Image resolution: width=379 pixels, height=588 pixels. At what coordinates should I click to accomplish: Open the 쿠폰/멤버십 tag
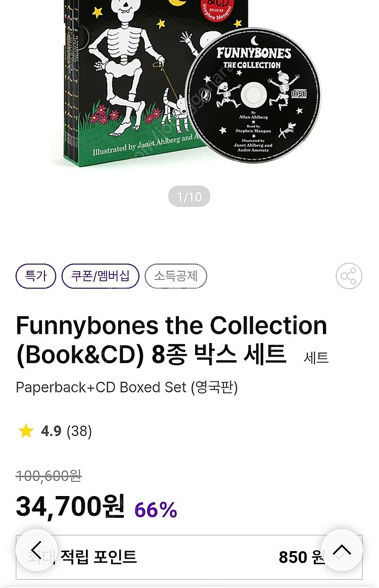(100, 276)
